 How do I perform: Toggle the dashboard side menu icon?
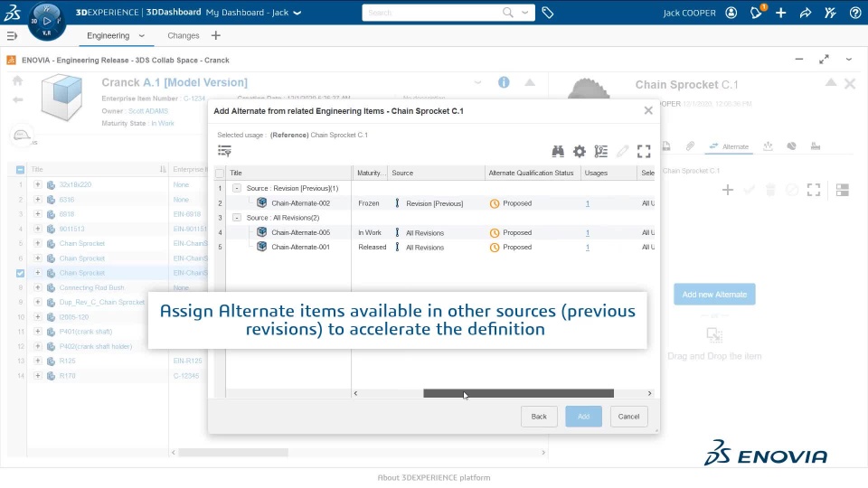[x=12, y=36]
